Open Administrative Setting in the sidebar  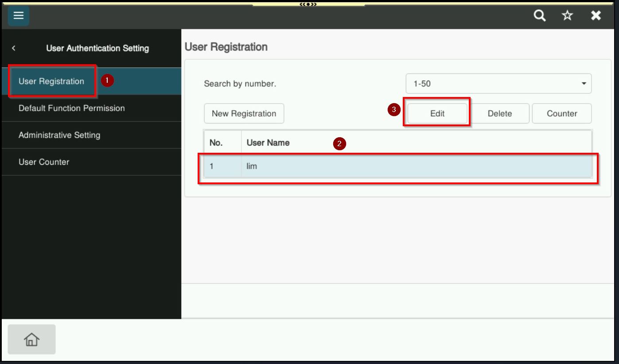coord(59,135)
